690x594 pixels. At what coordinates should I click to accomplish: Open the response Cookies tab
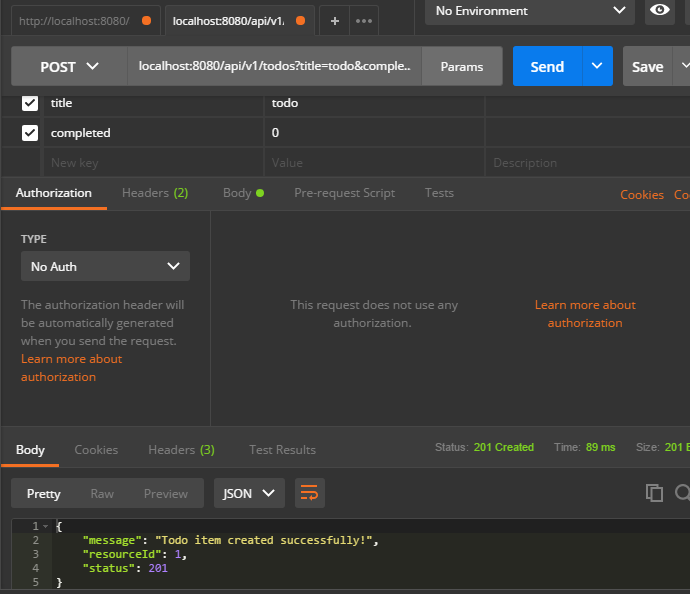[96, 450]
